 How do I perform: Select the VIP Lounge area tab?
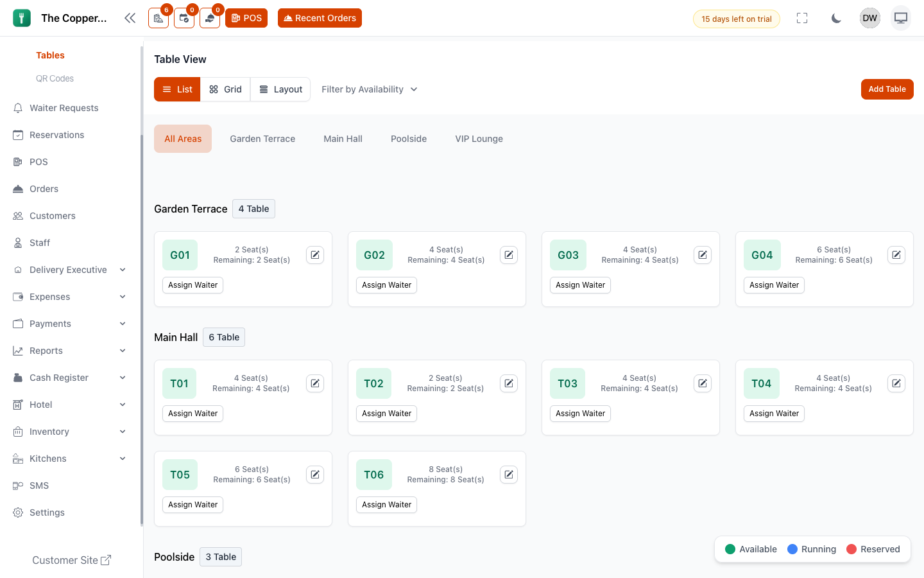pos(479,139)
